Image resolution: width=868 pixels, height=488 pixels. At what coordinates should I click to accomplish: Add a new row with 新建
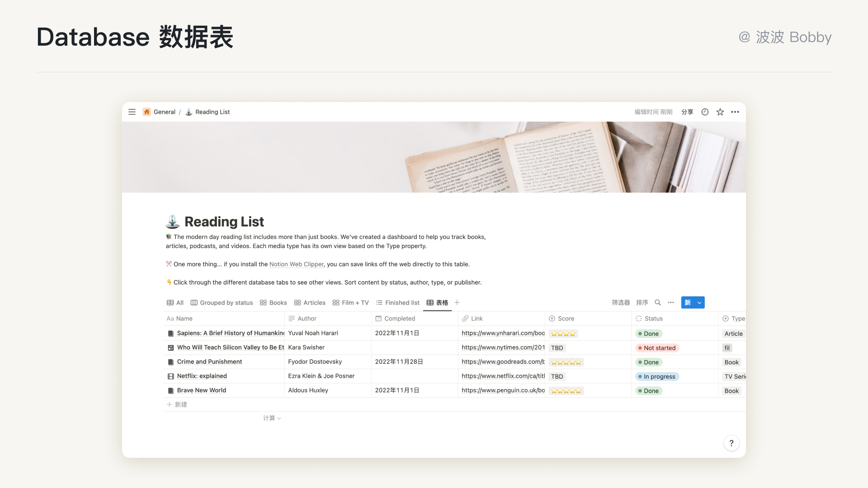click(177, 404)
